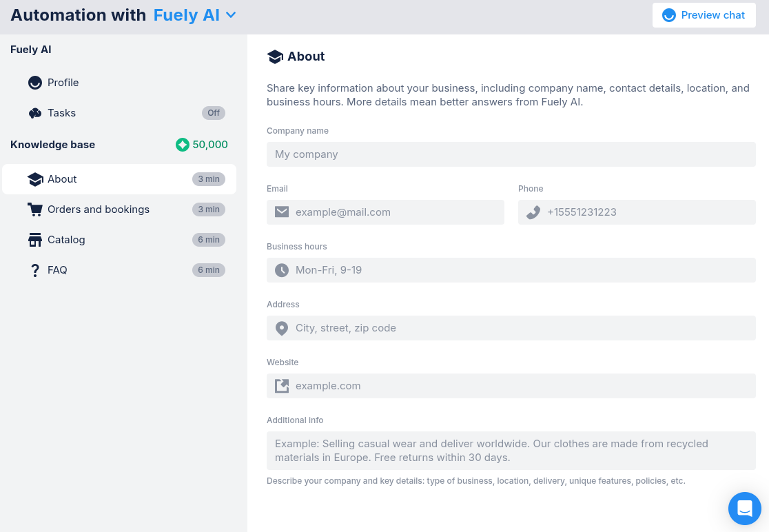Click the graduation cap About icon in sidebar
This screenshot has height=532, width=769.
[35, 179]
